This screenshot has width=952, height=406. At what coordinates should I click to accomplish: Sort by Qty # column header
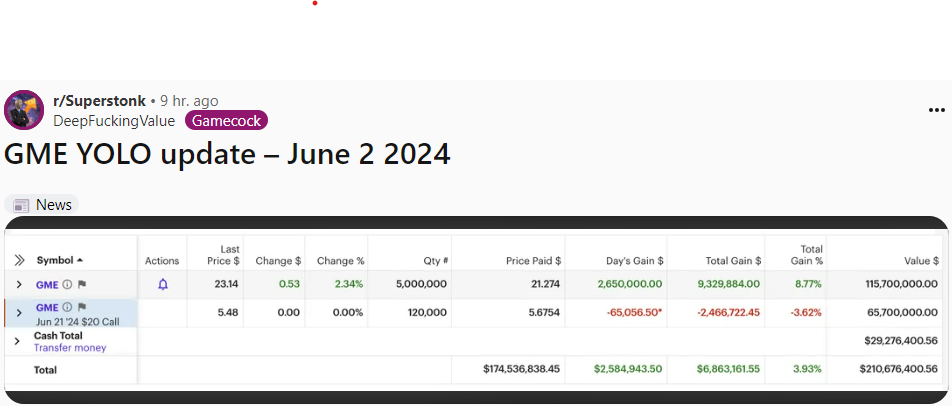click(436, 260)
